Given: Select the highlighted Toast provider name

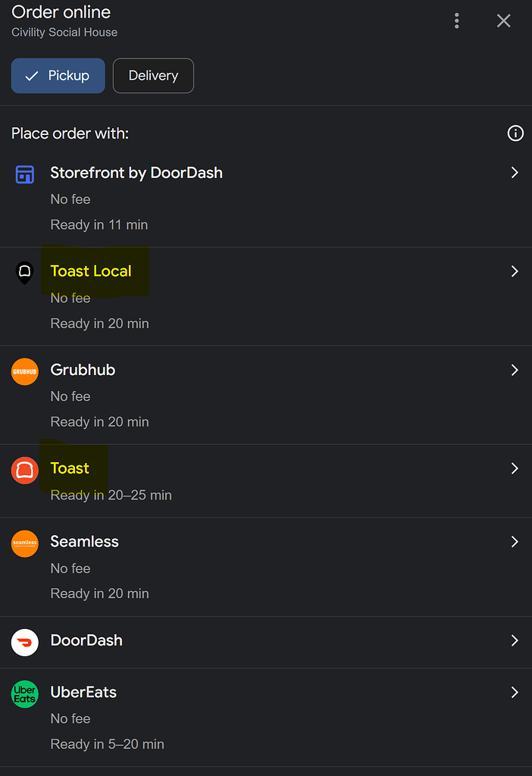Looking at the screenshot, I should [x=70, y=468].
